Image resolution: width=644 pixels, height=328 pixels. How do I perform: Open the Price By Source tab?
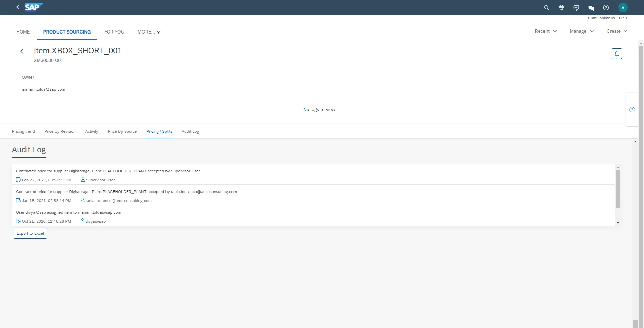tap(122, 131)
